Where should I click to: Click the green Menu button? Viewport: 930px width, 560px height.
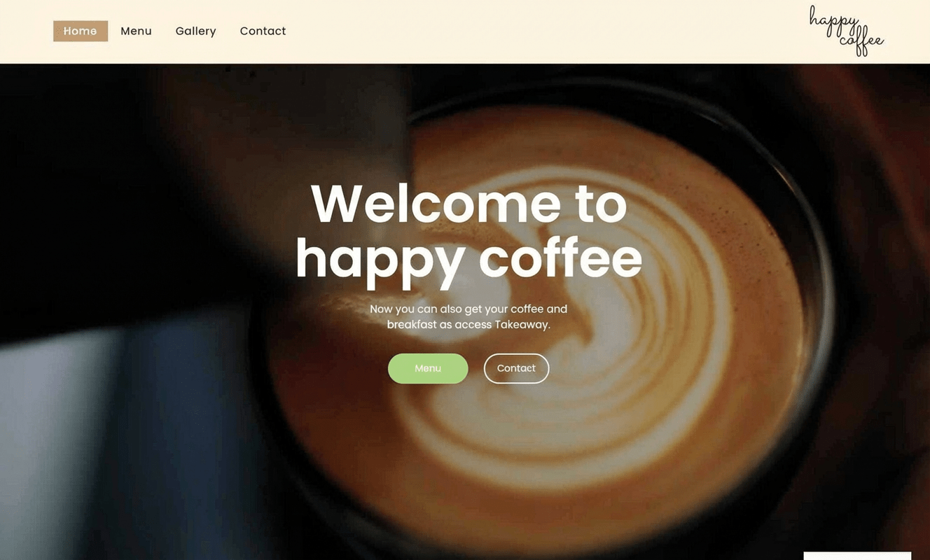428,368
